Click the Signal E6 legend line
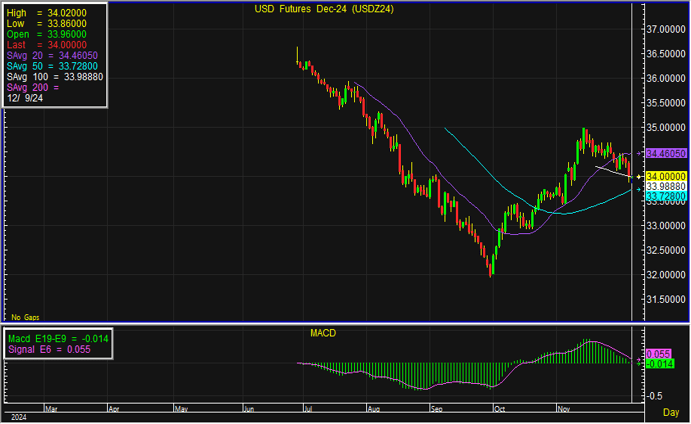Screen dimensions: 691x424 tap(50, 349)
